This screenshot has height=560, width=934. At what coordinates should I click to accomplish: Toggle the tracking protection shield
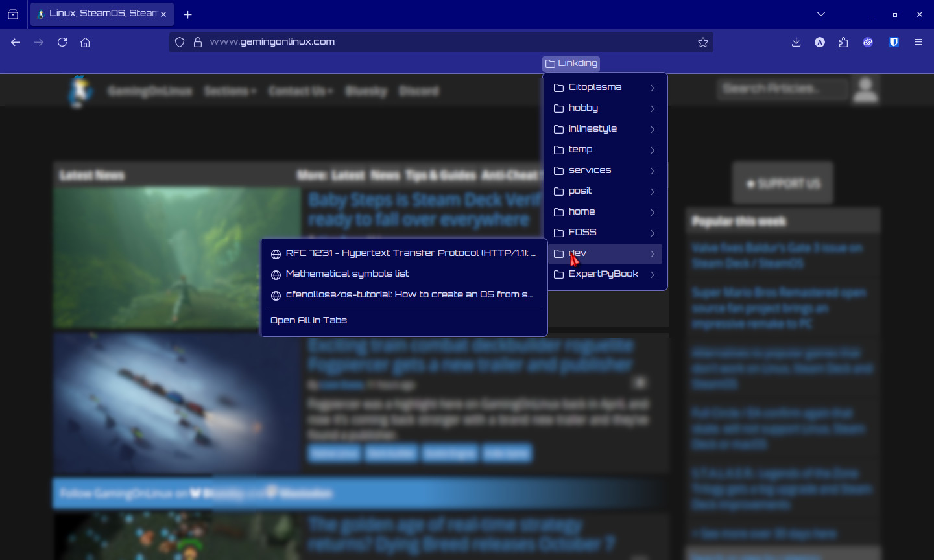(179, 41)
